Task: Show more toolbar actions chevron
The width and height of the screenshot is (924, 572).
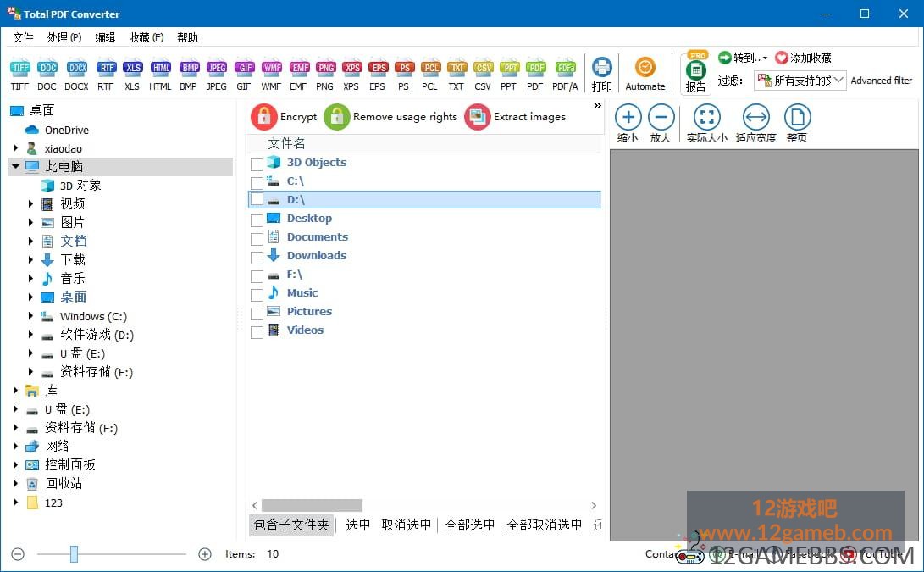Action: click(598, 106)
